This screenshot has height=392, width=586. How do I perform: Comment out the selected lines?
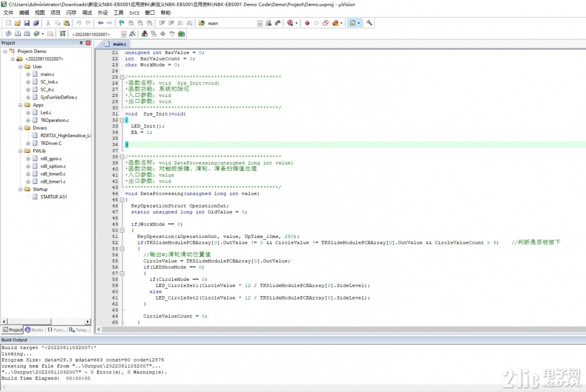tap(180, 23)
